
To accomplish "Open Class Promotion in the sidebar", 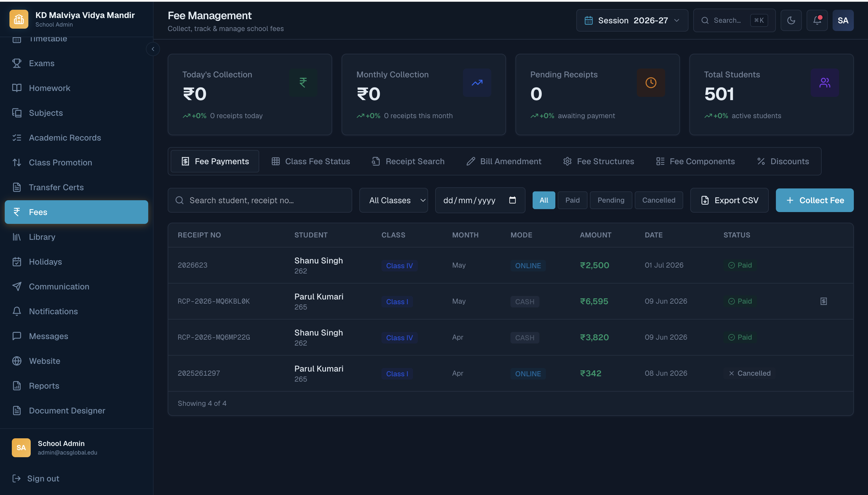I will pyautogui.click(x=76, y=162).
